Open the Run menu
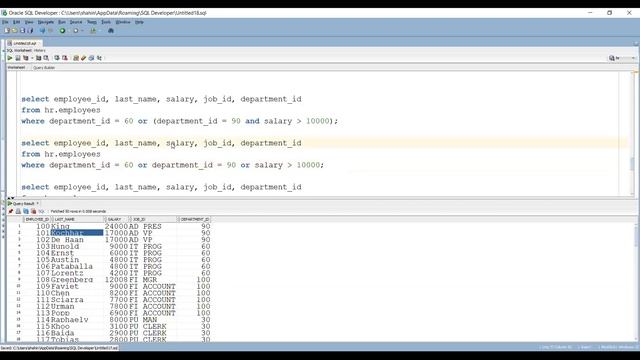Image resolution: width=640 pixels, height=360 pixels. coord(62,22)
